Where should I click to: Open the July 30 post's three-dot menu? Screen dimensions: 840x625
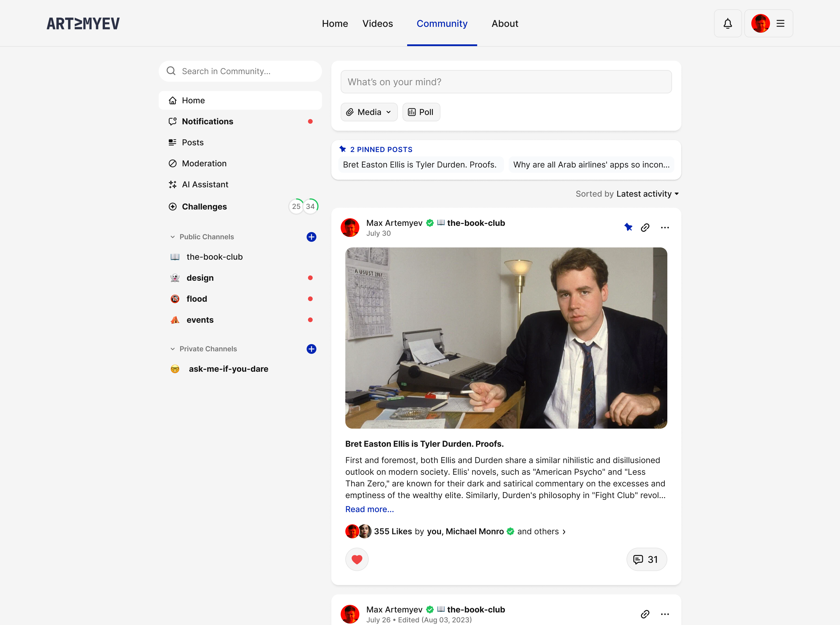tap(664, 227)
